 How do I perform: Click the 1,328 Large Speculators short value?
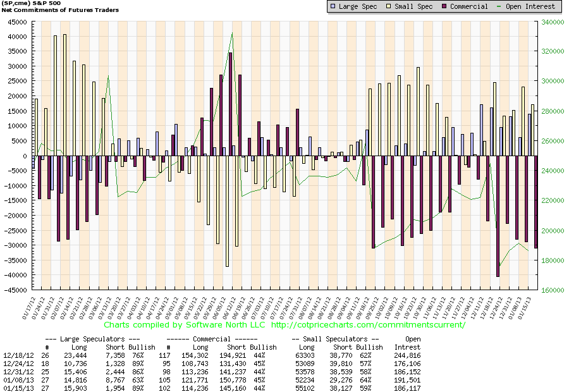coord(115,364)
